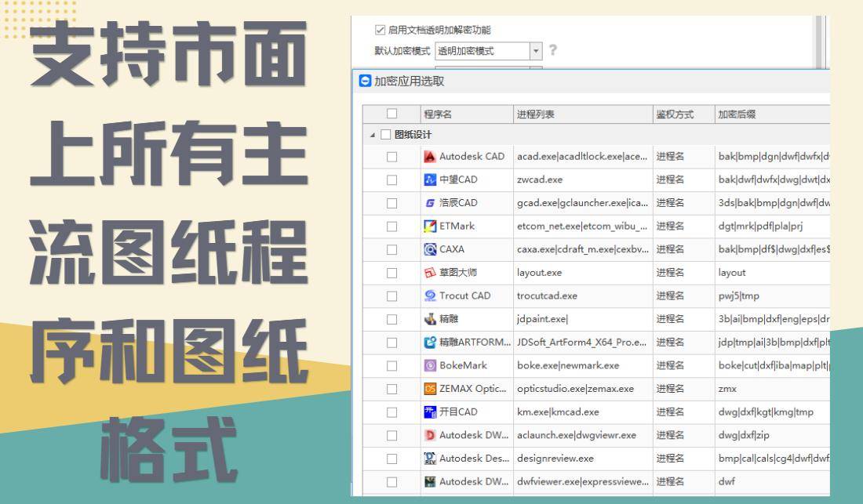Click the 鉴权方式 column header

tap(681, 114)
